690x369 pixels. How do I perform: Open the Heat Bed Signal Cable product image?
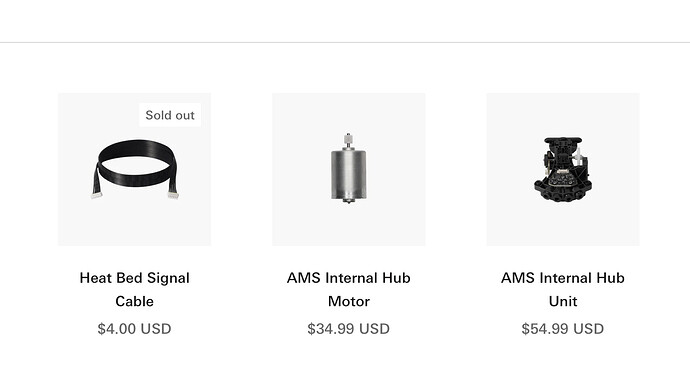pyautogui.click(x=134, y=169)
